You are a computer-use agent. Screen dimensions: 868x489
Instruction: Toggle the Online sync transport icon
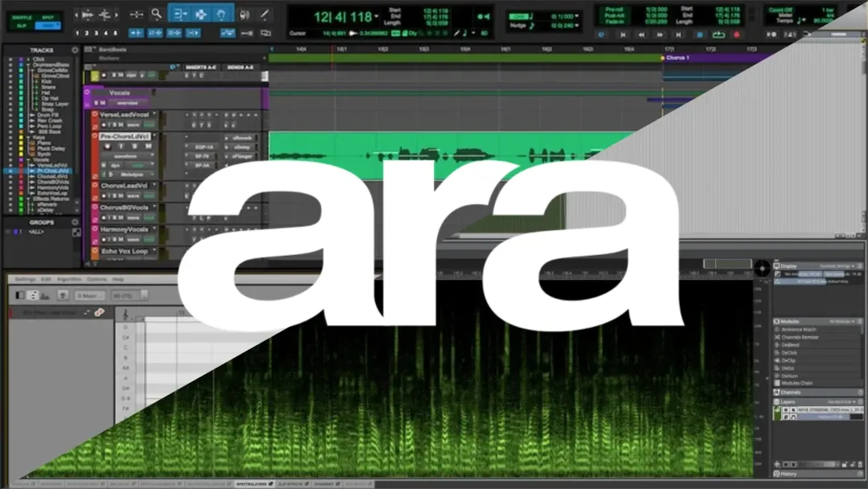[602, 35]
